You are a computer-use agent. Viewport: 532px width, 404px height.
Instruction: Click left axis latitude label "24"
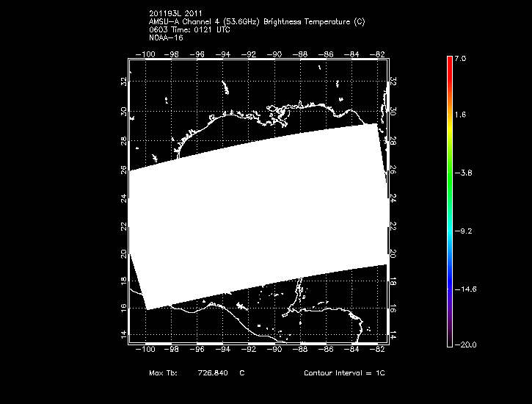pyautogui.click(x=123, y=198)
